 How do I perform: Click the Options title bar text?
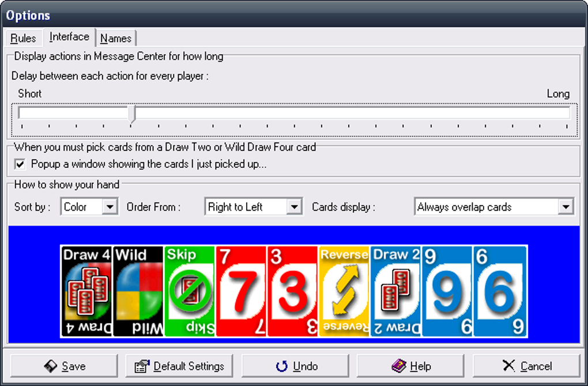(28, 16)
